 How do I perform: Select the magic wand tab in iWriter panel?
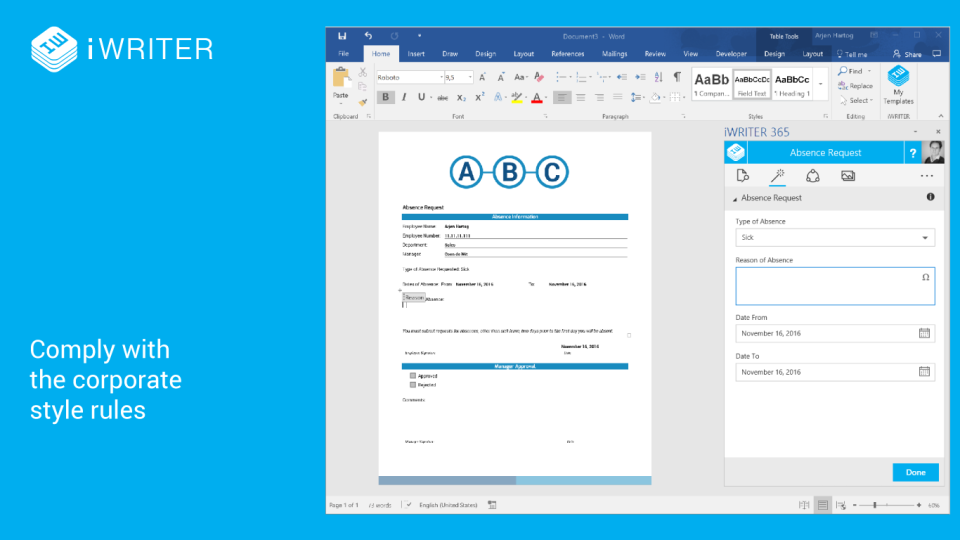pos(778,176)
